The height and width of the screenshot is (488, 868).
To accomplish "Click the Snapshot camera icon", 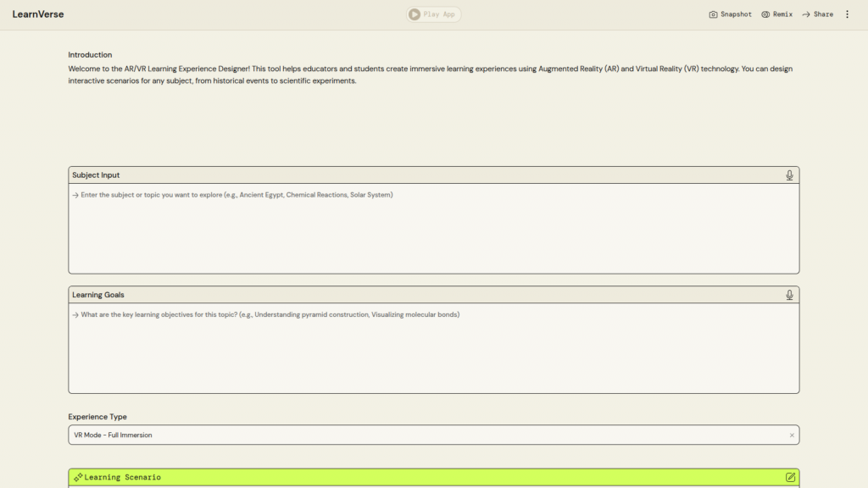I will [713, 14].
